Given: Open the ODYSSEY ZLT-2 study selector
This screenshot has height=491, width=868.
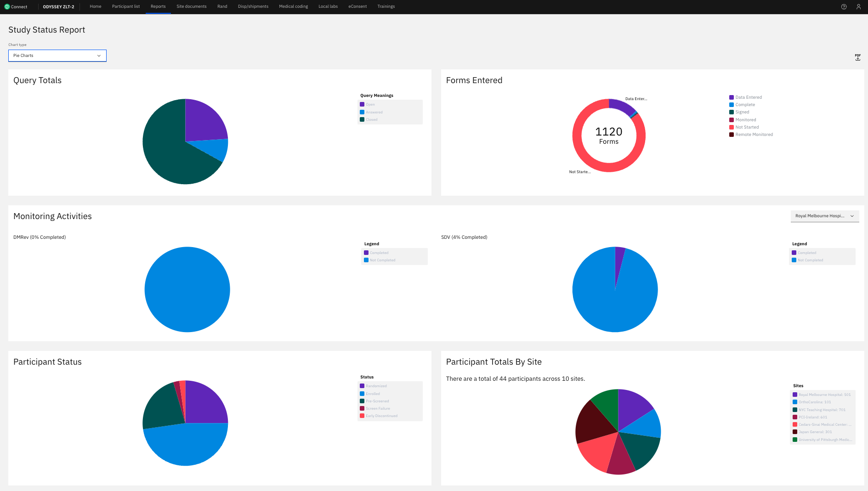Looking at the screenshot, I should (58, 7).
